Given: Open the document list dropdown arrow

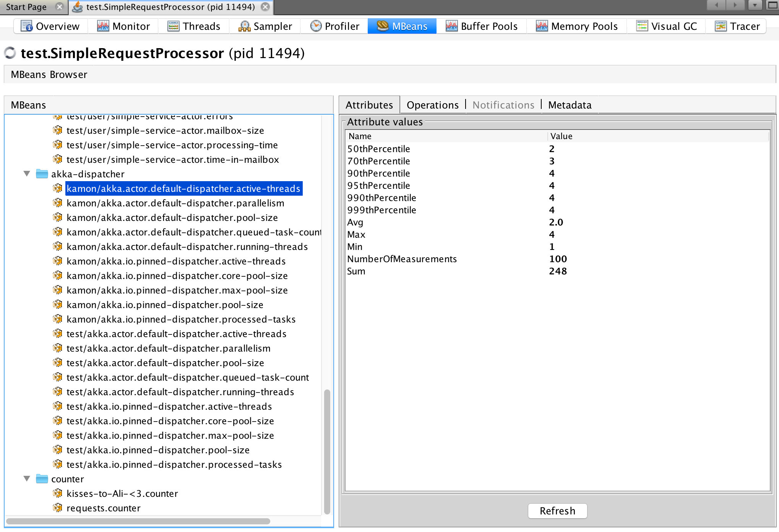Looking at the screenshot, I should pyautogui.click(x=755, y=5).
